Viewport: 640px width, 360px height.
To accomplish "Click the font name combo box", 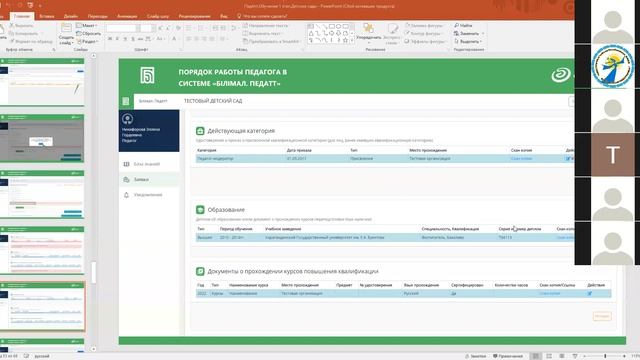I will [121, 28].
